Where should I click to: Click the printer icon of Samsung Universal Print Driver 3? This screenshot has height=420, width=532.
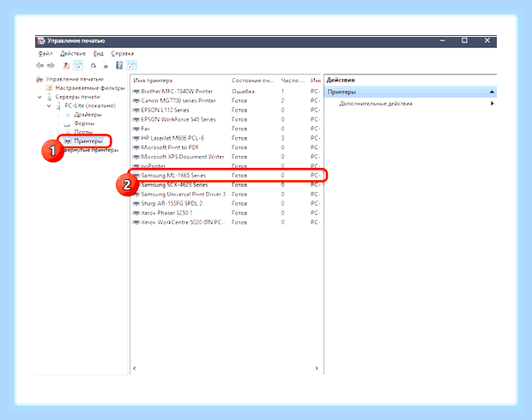[x=136, y=195]
